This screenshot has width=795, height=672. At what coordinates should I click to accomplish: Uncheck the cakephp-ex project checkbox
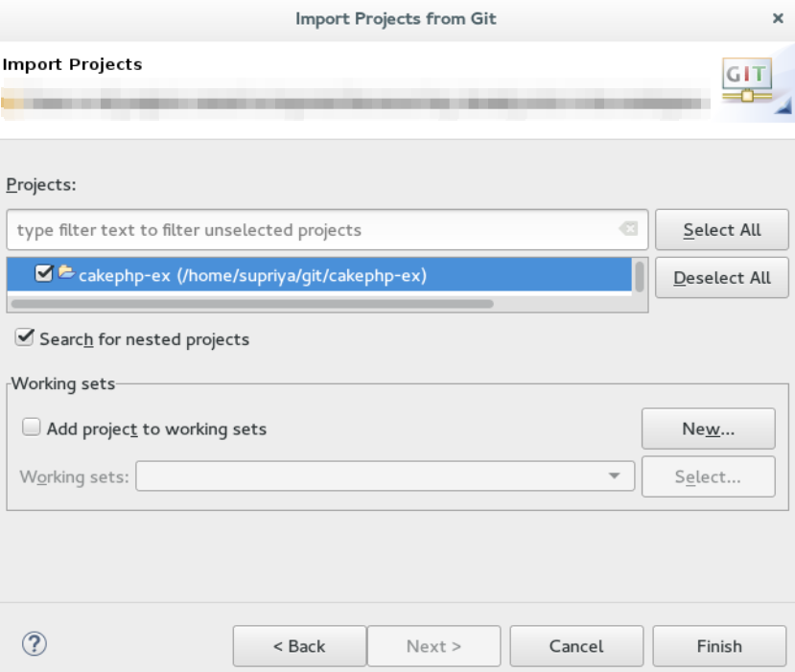[44, 275]
